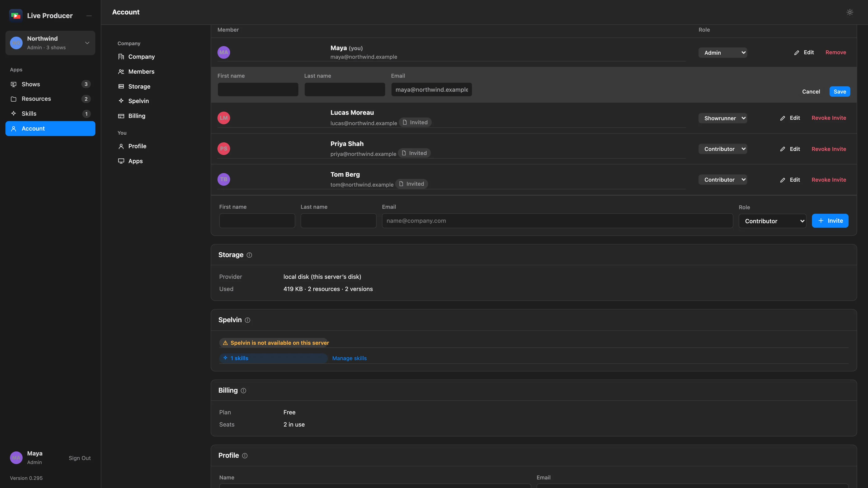868x488 pixels.
Task: Open Shows in the Apps sidebar
Action: [x=50, y=84]
